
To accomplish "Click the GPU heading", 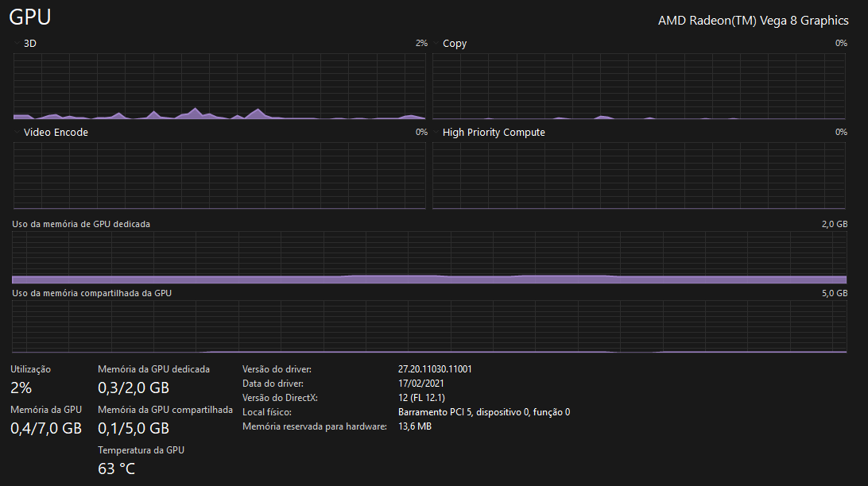I will (x=30, y=17).
